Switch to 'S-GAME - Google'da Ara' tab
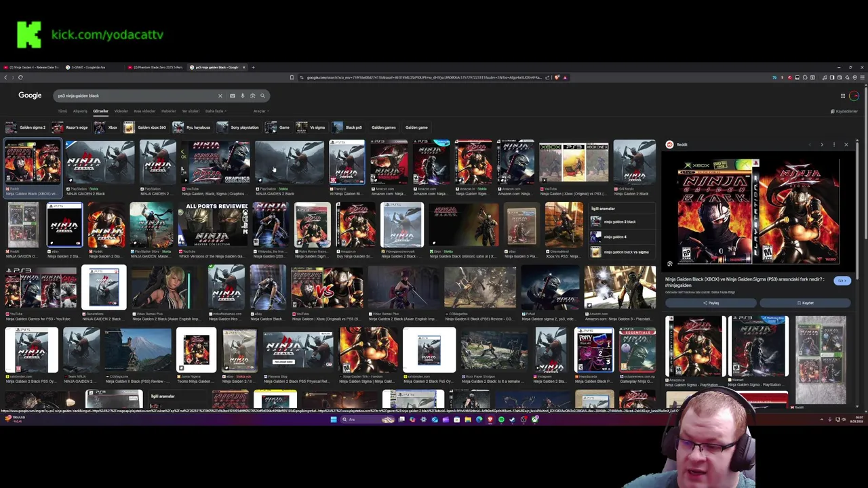The height and width of the screenshot is (488, 868). [x=92, y=67]
